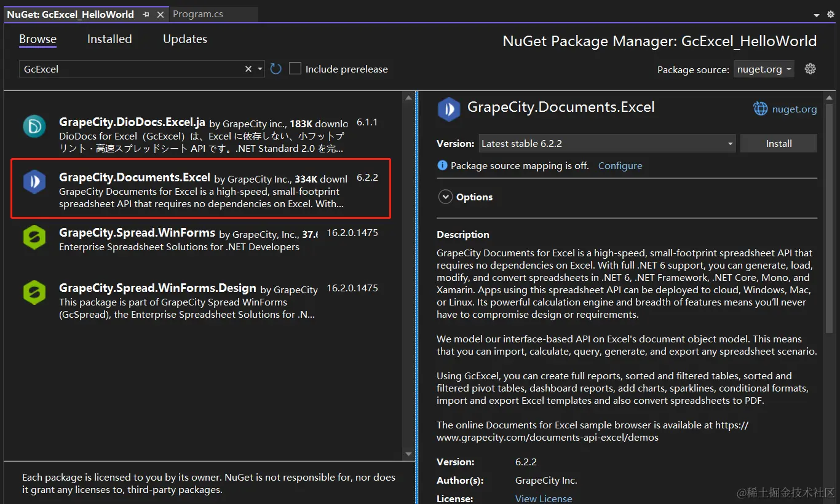Image resolution: width=840 pixels, height=504 pixels.
Task: Enable the Include prerelease checkbox
Action: point(295,69)
